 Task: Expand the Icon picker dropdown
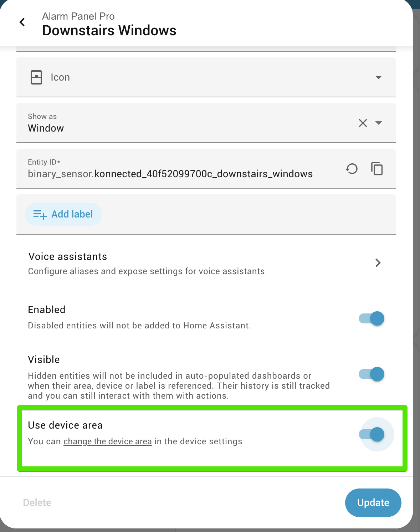tap(379, 77)
